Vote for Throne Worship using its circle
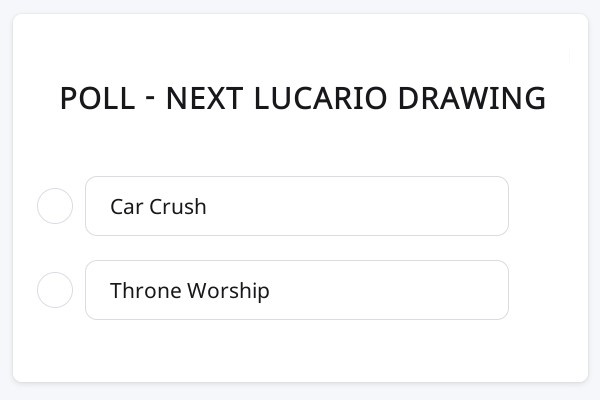 [x=55, y=290]
